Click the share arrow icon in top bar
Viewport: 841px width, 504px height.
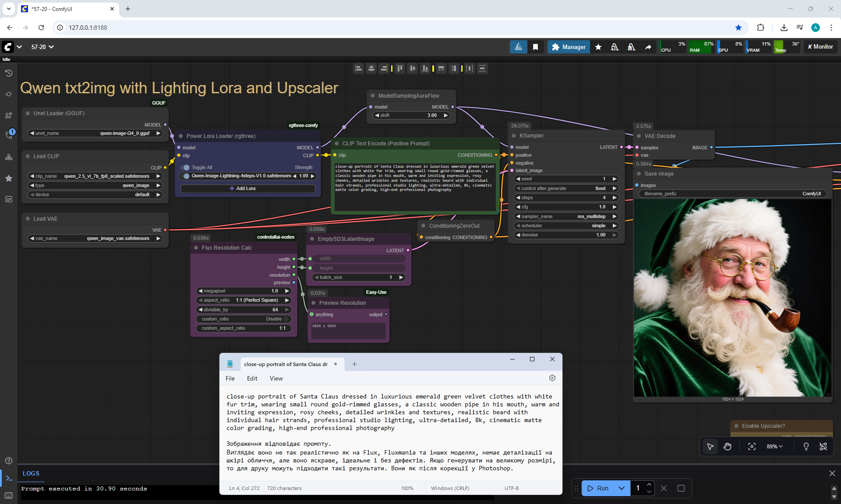pos(648,47)
